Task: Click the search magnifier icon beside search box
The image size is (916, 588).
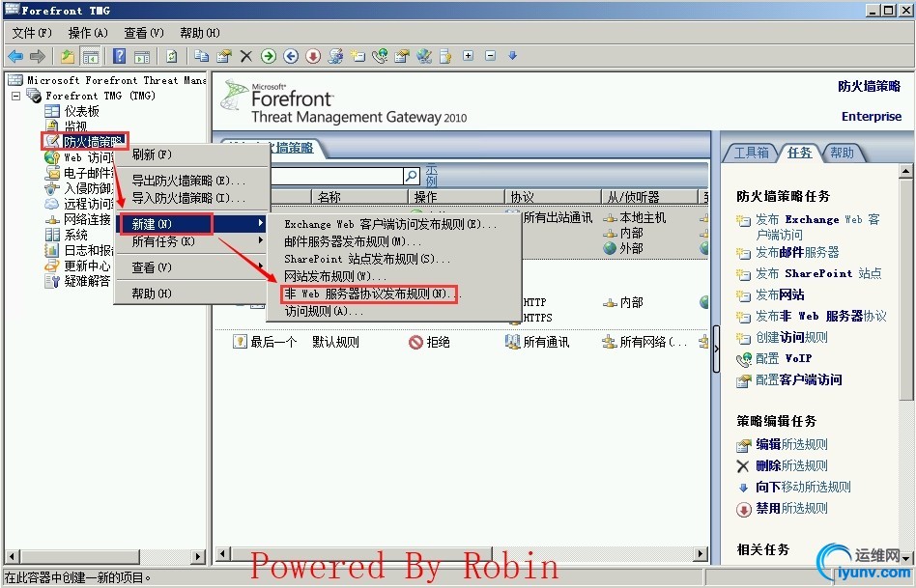Action: point(412,176)
